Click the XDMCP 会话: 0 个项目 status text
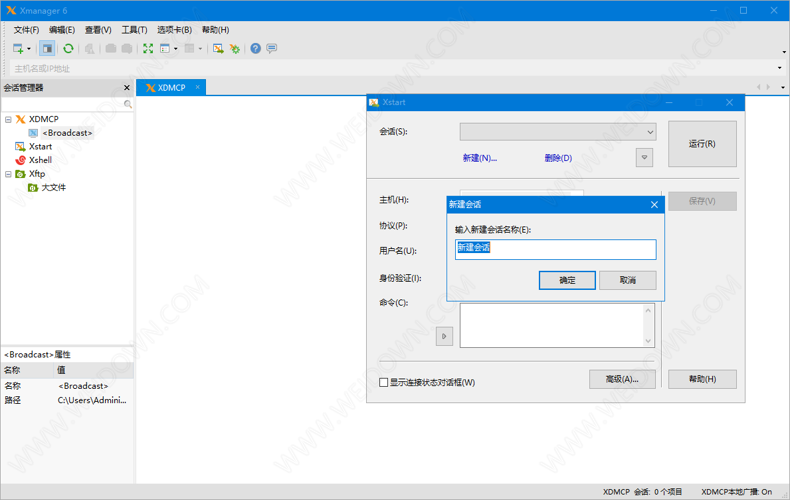 [642, 492]
